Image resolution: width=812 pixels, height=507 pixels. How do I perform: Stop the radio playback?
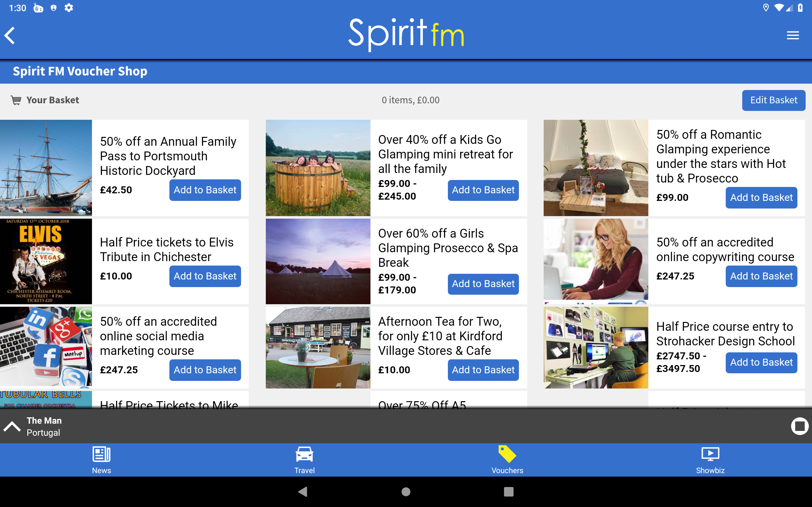[799, 426]
